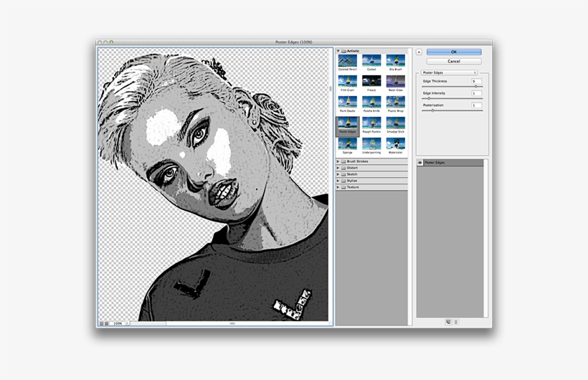Select the Poster Edges filter thumbnail
This screenshot has height=380, width=588.
tap(347, 126)
